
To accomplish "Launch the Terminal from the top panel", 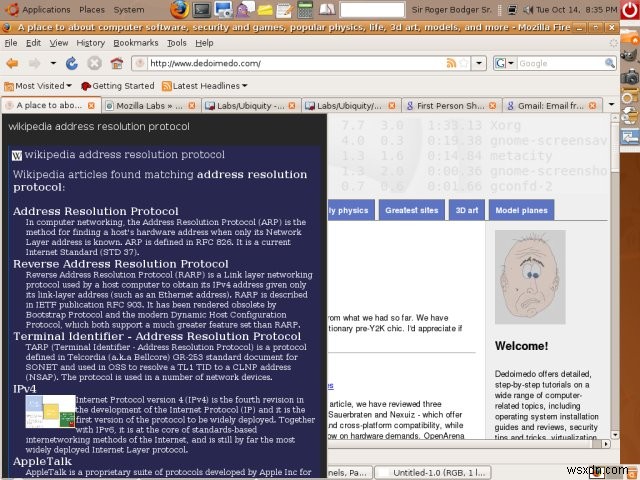I will tap(202, 10).
